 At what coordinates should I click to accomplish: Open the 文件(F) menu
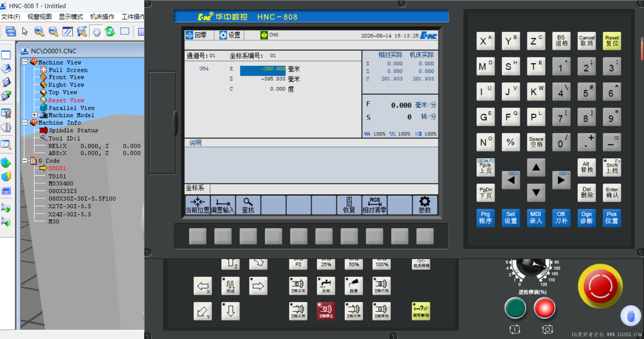tap(10, 17)
